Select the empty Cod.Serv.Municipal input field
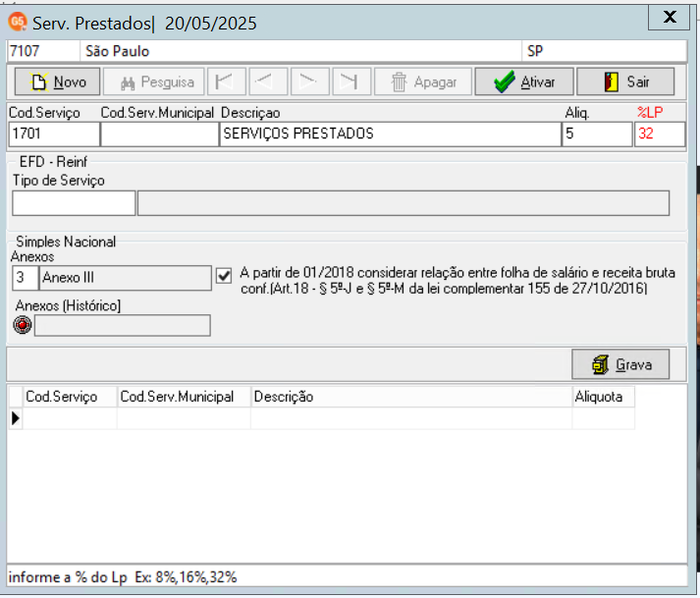The image size is (700, 598). (160, 134)
